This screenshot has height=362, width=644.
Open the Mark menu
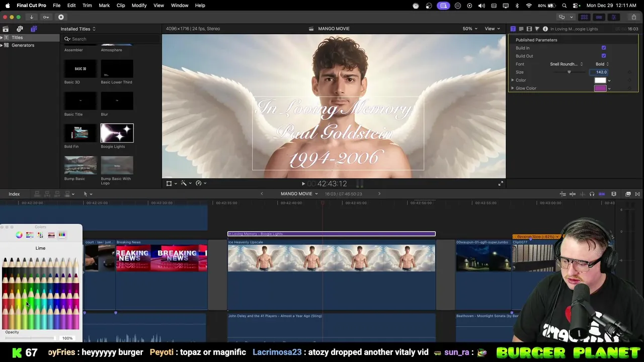click(104, 5)
